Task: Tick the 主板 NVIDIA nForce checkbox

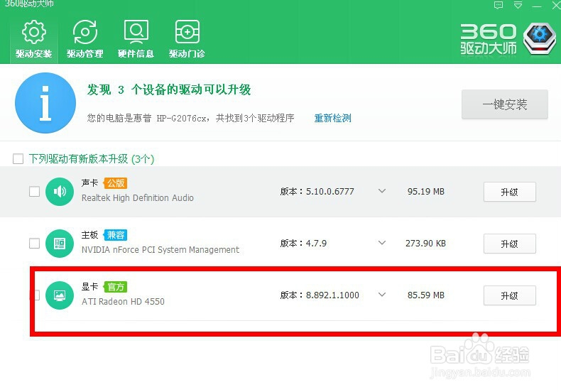Action: point(34,243)
